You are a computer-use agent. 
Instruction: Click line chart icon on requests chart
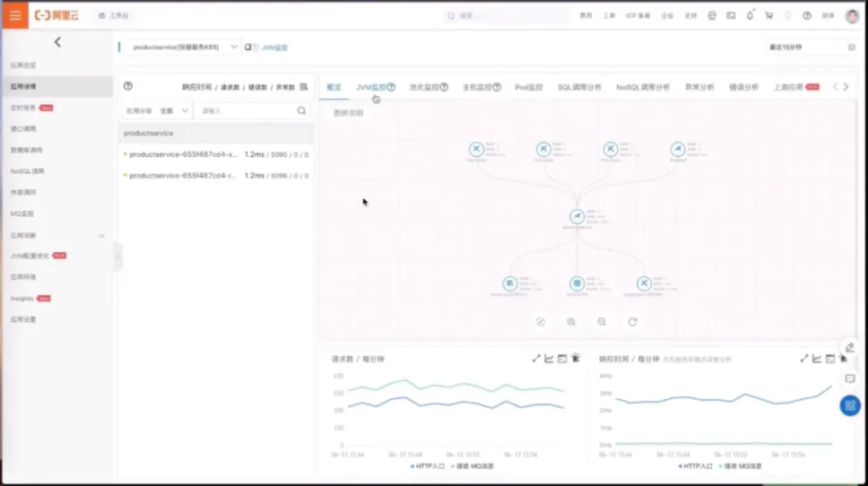(549, 359)
